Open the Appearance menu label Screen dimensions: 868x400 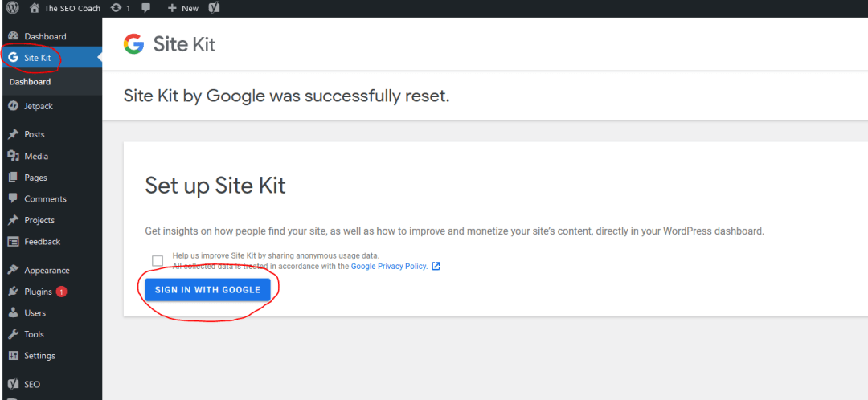tap(47, 271)
